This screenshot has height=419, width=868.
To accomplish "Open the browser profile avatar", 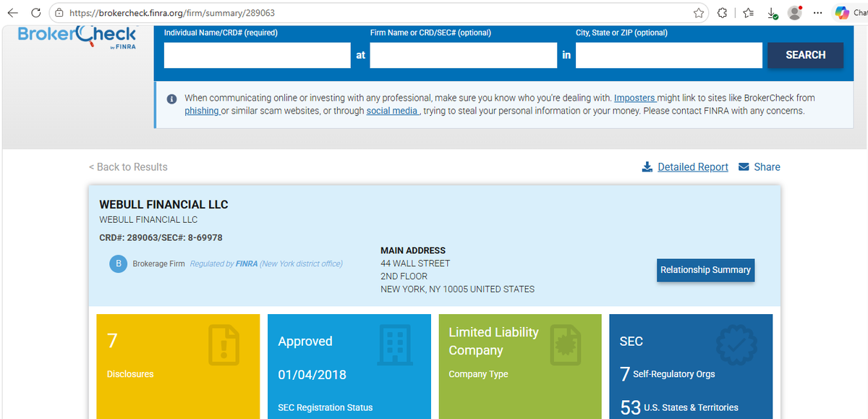I will pos(795,13).
